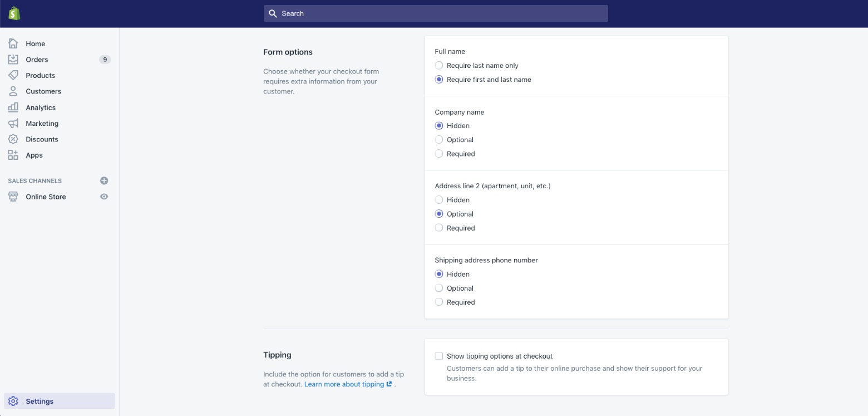Open Discounts badge icon

(x=13, y=139)
